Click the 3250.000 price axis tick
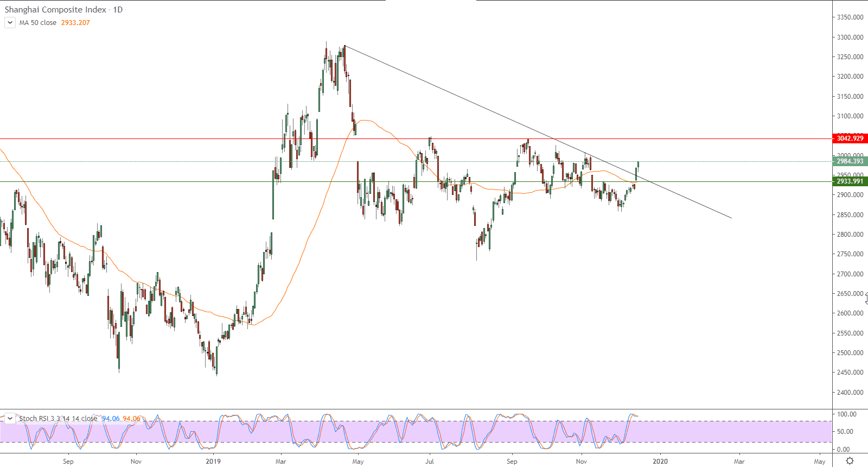Screen dimensions: 868x467 tap(850, 57)
